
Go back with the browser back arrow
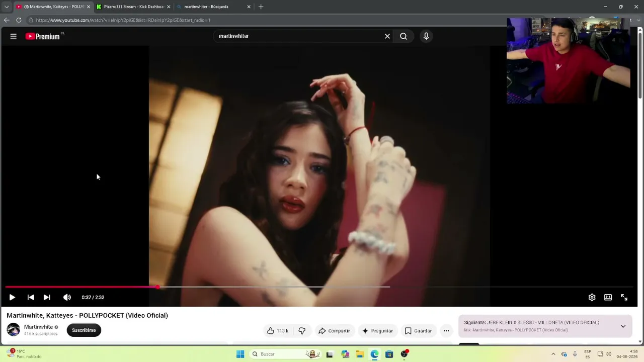(x=7, y=20)
